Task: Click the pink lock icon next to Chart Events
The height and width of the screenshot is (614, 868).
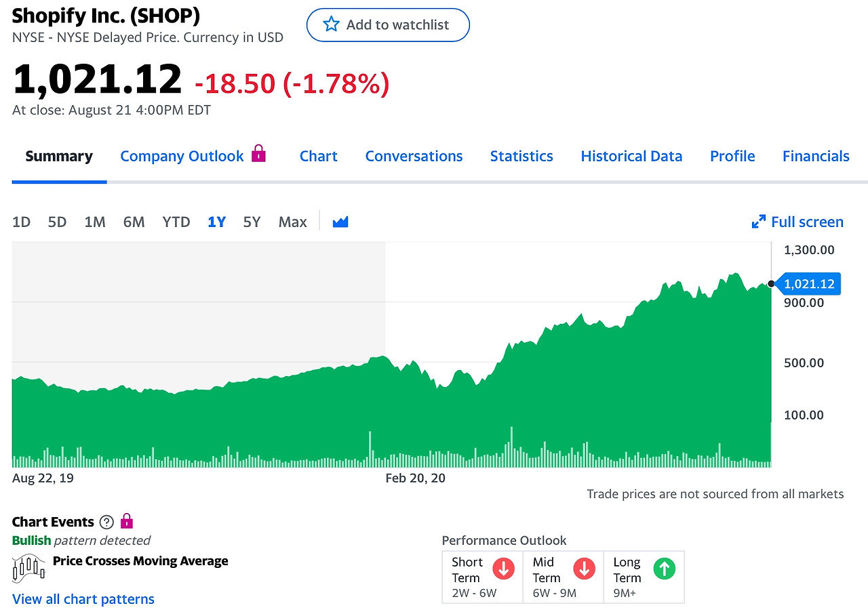Action: click(126, 521)
